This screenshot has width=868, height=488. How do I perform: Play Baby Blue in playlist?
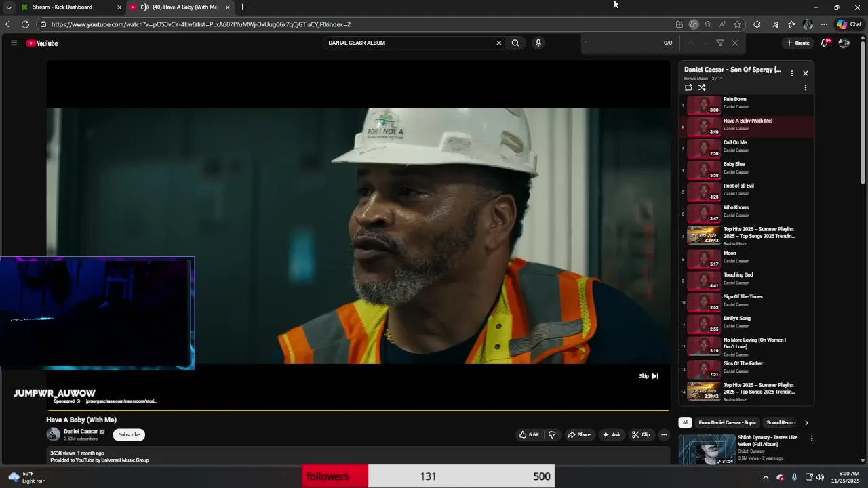(747, 170)
